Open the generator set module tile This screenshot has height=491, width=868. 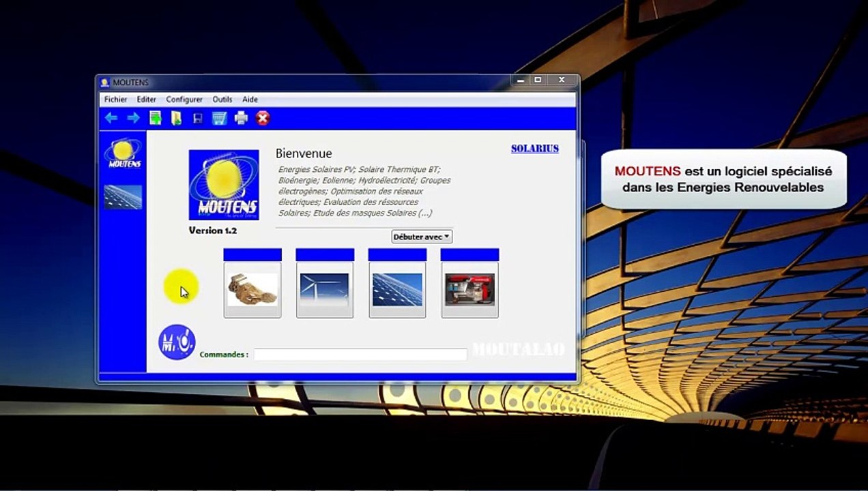pyautogui.click(x=469, y=289)
